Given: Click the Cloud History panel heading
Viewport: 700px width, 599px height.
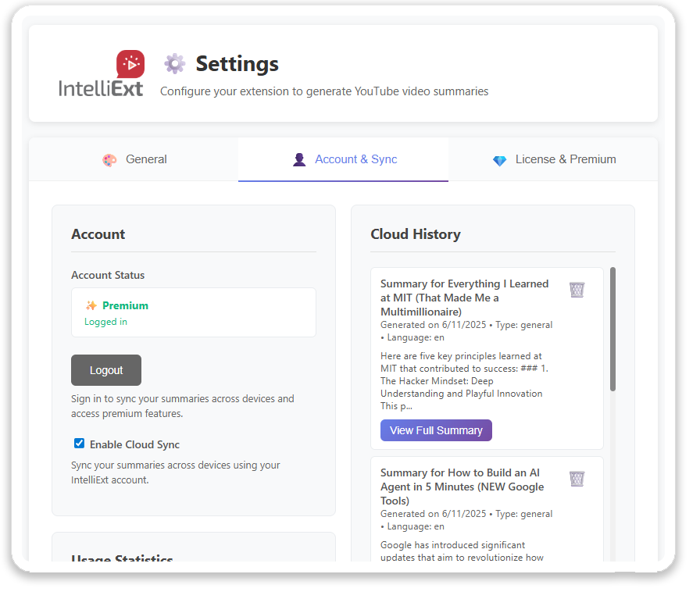Looking at the screenshot, I should (415, 234).
